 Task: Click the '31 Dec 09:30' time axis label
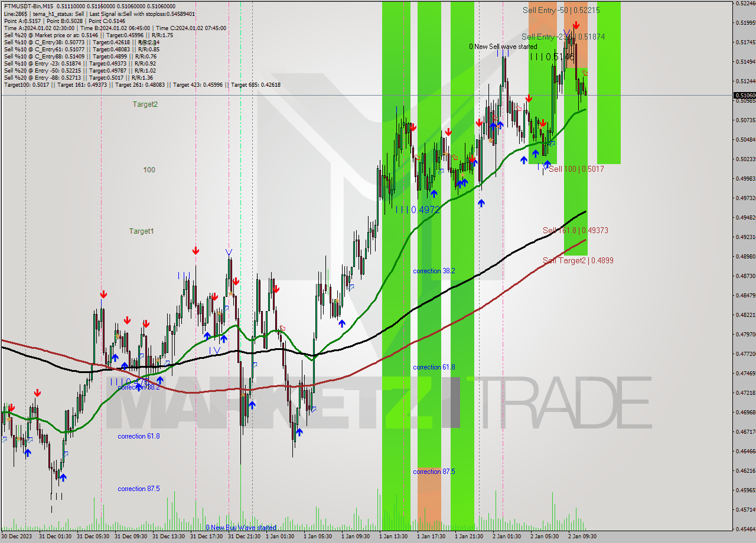pos(130,537)
